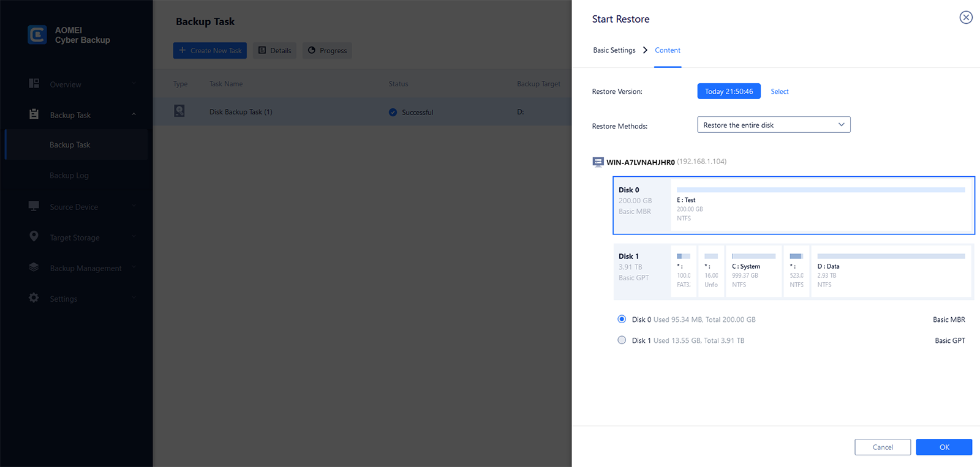Screen dimensions: 980x467
Task: Click the Details button
Action: coord(274,50)
